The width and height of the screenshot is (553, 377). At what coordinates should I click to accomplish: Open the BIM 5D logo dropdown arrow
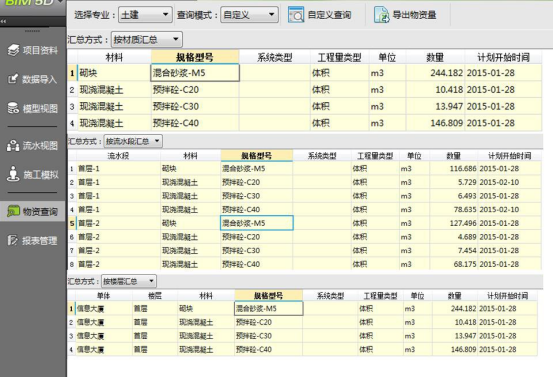pyautogui.click(x=61, y=1)
